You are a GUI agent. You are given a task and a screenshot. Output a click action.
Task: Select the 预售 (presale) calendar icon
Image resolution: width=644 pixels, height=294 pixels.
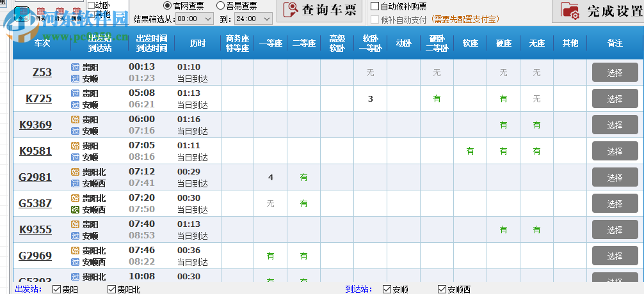76,14
